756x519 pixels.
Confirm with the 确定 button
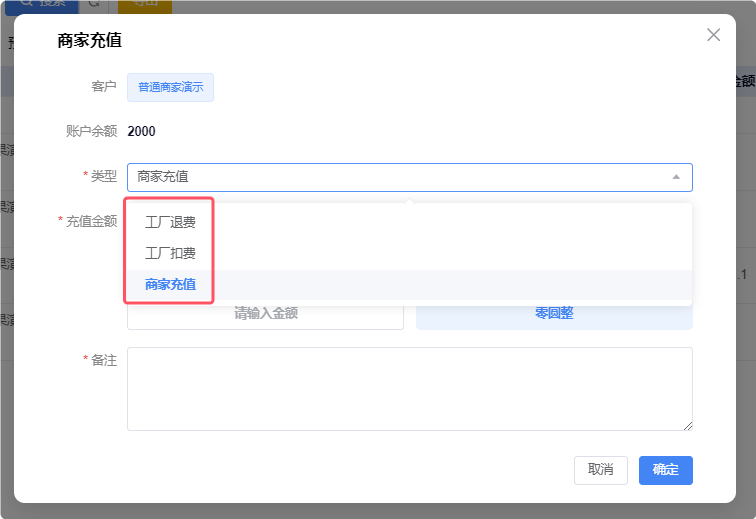665,470
